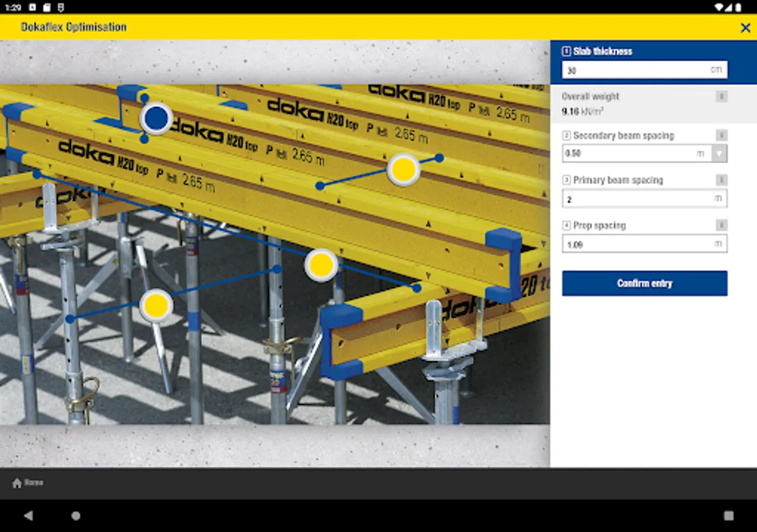Image resolution: width=757 pixels, height=532 pixels.
Task: Focus the Prop spacing input field
Action: (x=645, y=244)
